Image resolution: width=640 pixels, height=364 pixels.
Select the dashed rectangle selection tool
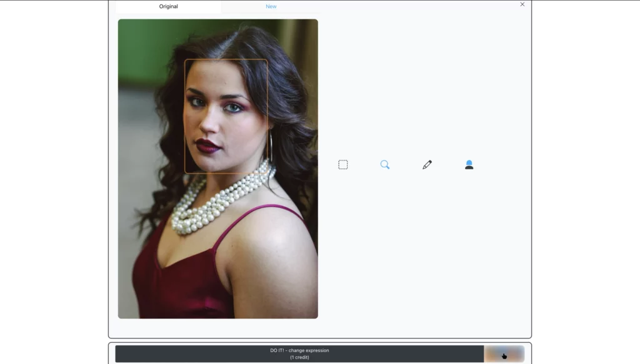click(342, 164)
